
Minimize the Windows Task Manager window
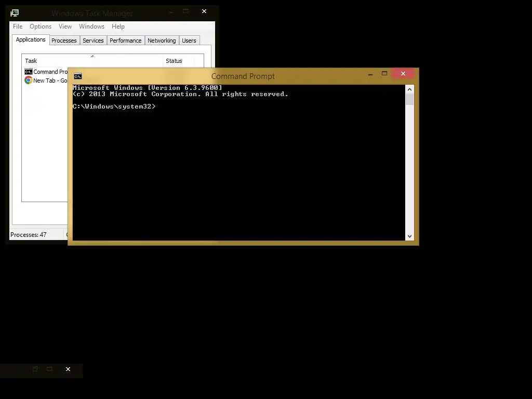click(171, 11)
